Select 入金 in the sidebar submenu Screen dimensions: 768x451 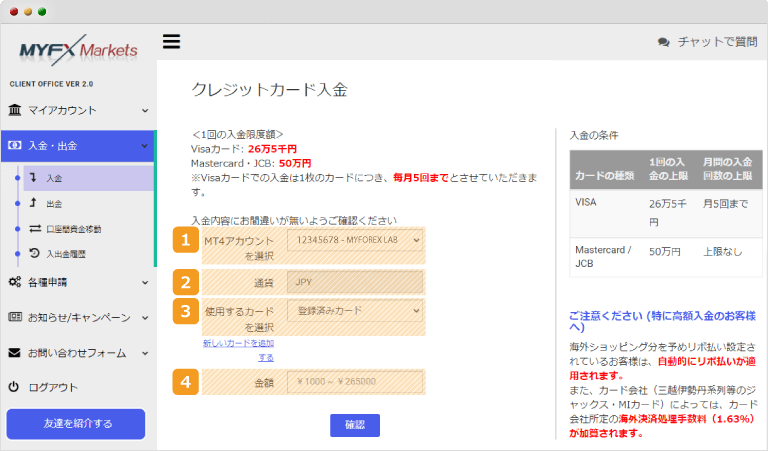tap(88, 178)
